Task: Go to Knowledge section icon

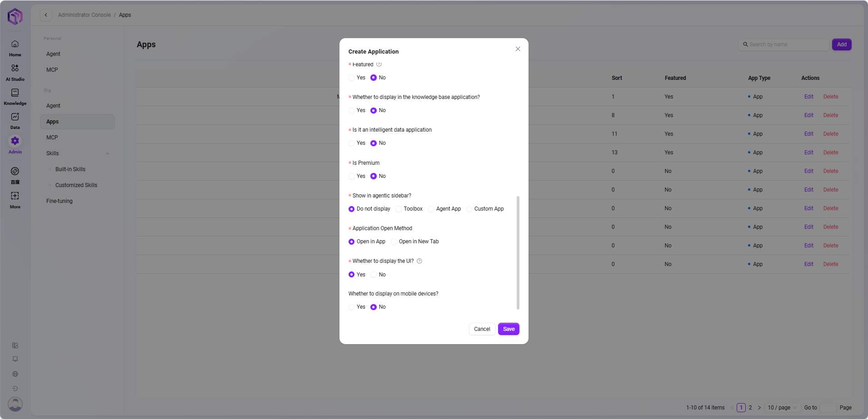Action: pyautogui.click(x=15, y=93)
